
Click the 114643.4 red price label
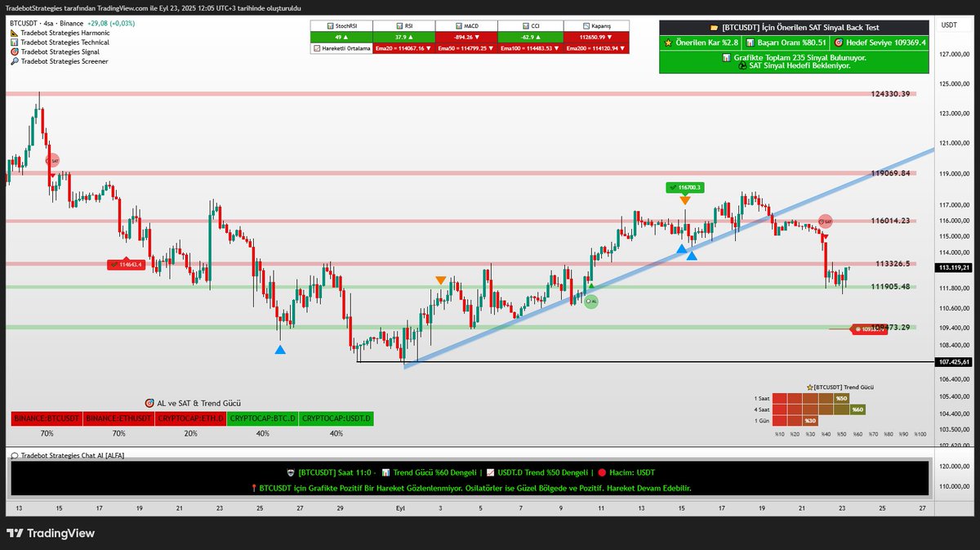pos(126,264)
